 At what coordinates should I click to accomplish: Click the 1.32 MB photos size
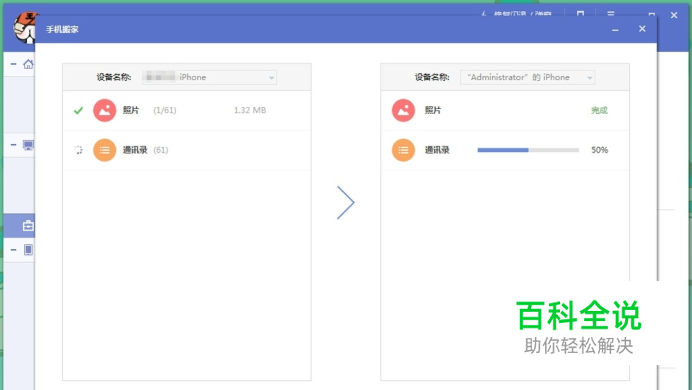(x=250, y=110)
